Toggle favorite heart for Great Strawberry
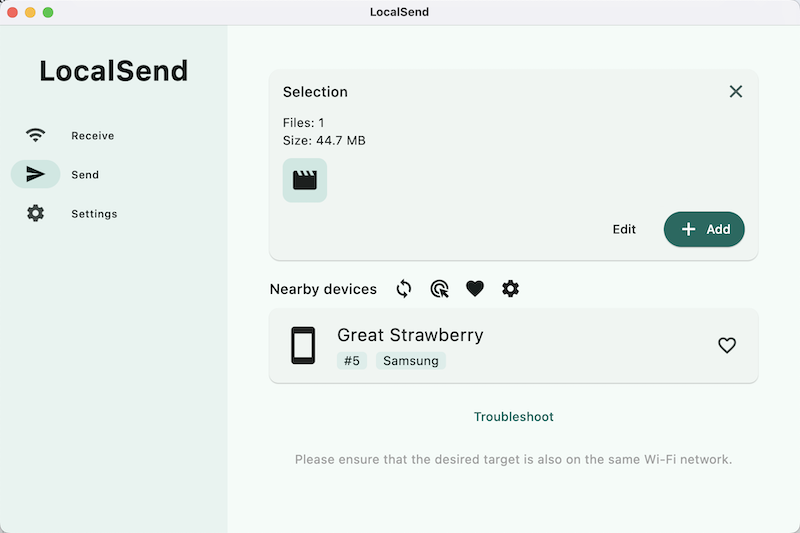 (x=727, y=346)
